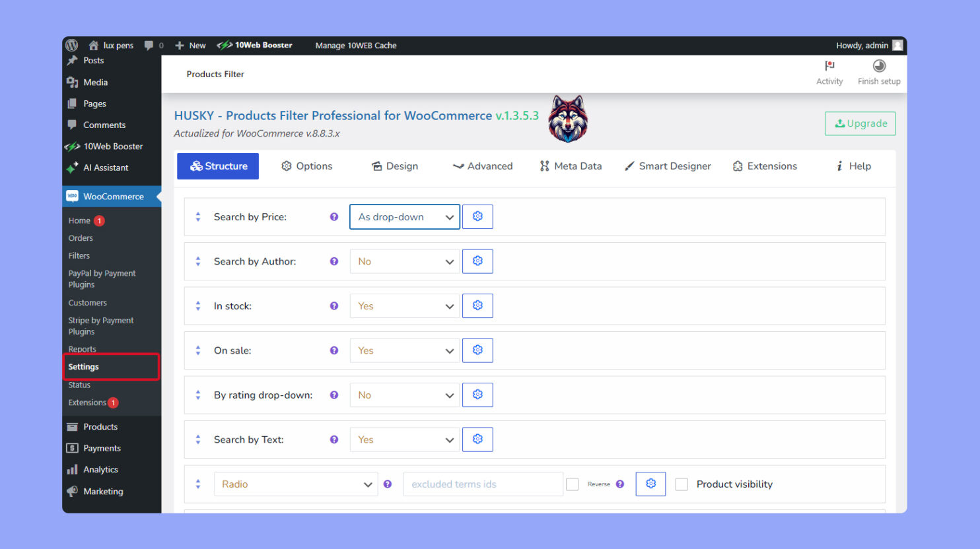Open the On sale gear settings

(477, 350)
